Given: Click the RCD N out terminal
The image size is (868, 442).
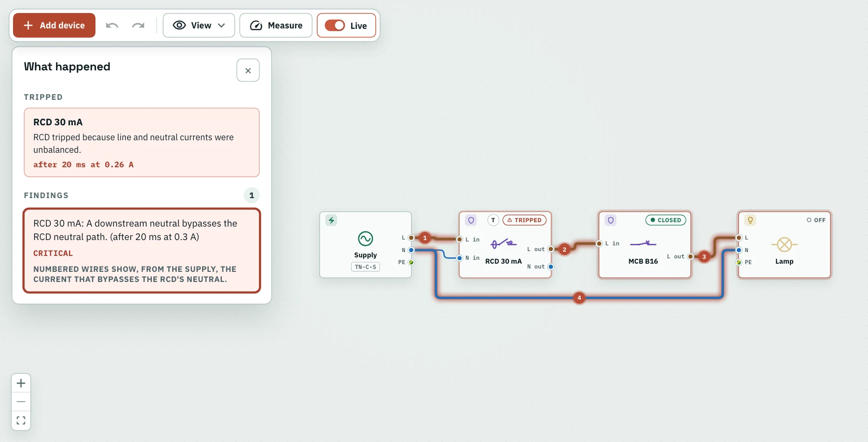Looking at the screenshot, I should click(x=551, y=267).
